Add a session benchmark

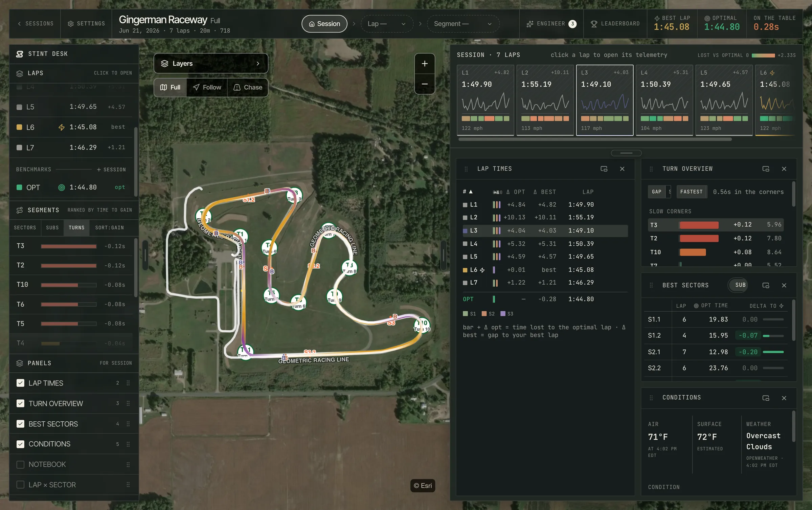click(111, 170)
